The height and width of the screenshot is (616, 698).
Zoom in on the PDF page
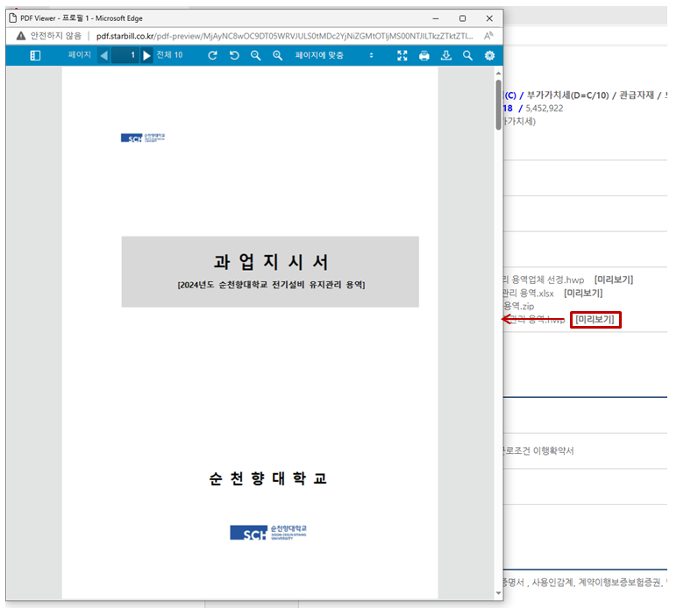pos(277,55)
